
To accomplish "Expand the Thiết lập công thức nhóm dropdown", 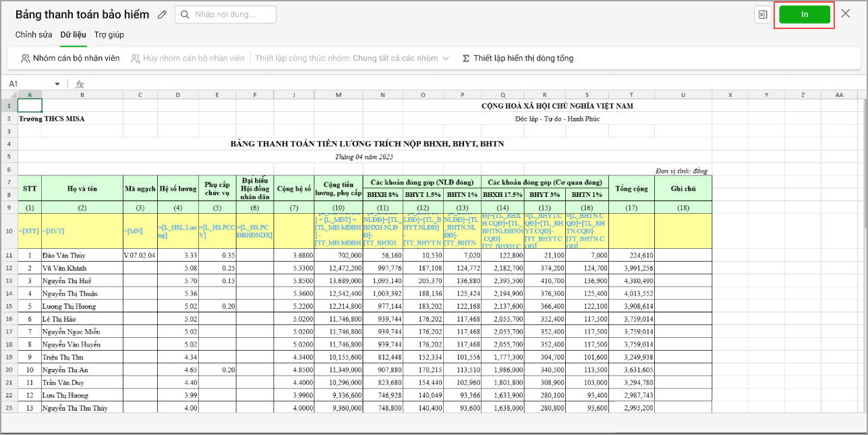I will (x=352, y=58).
